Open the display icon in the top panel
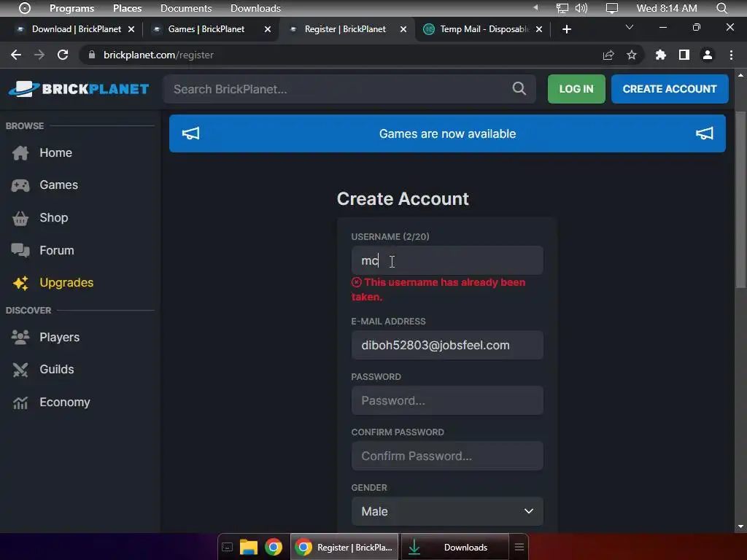This screenshot has width=747, height=560. tap(612, 8)
